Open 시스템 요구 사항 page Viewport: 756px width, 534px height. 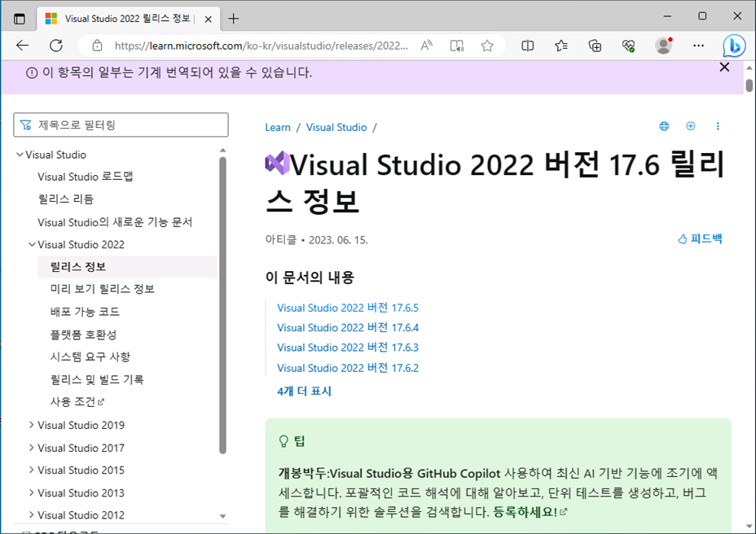point(90,357)
